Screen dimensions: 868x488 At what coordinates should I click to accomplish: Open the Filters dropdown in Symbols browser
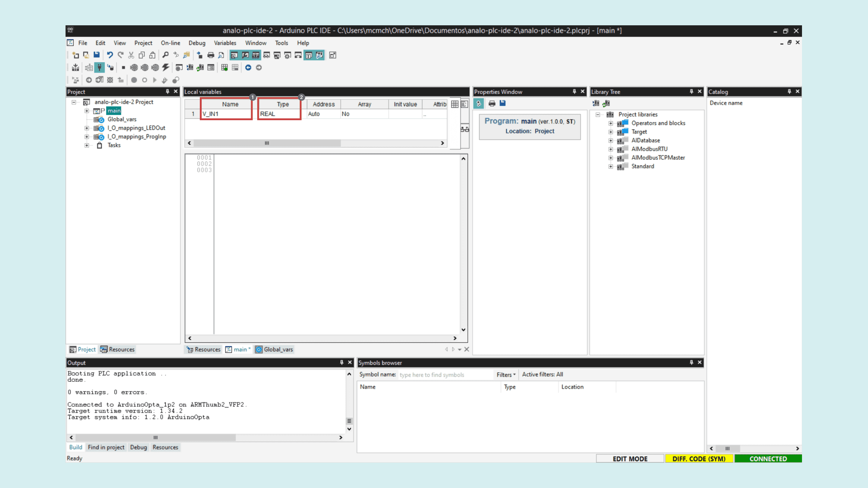[x=506, y=374]
